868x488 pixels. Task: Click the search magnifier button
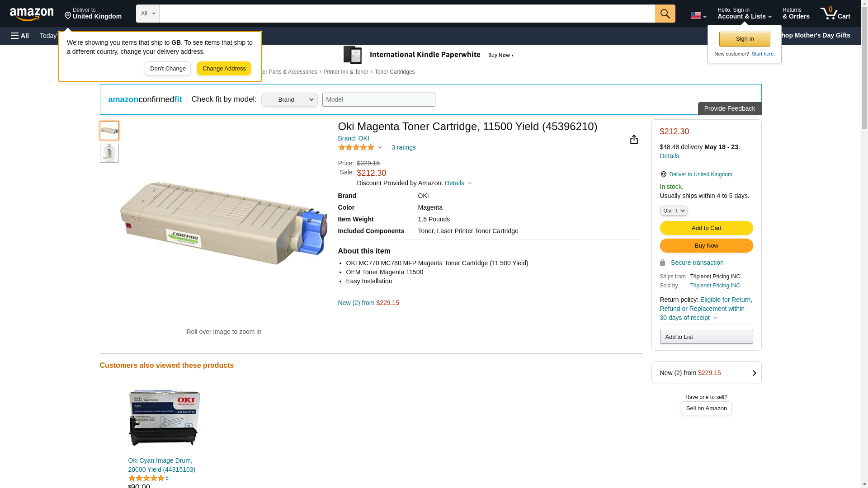click(665, 14)
